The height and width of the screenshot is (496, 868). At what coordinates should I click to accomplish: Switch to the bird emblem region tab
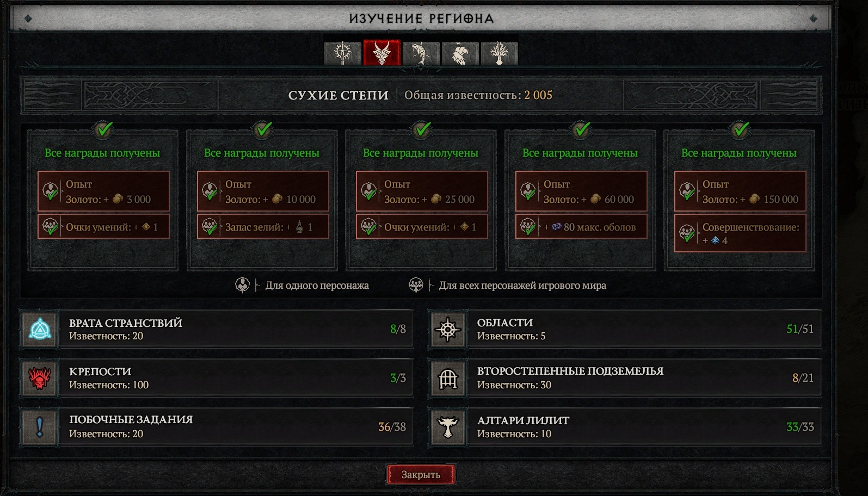460,53
